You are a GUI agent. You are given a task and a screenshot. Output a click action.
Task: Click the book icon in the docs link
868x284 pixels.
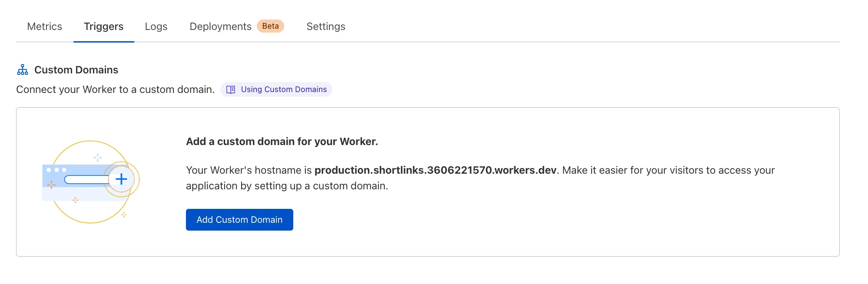(231, 89)
